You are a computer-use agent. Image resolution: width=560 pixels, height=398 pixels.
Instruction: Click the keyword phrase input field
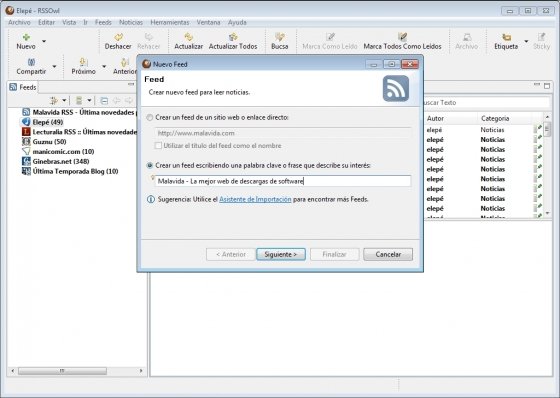tap(283, 181)
